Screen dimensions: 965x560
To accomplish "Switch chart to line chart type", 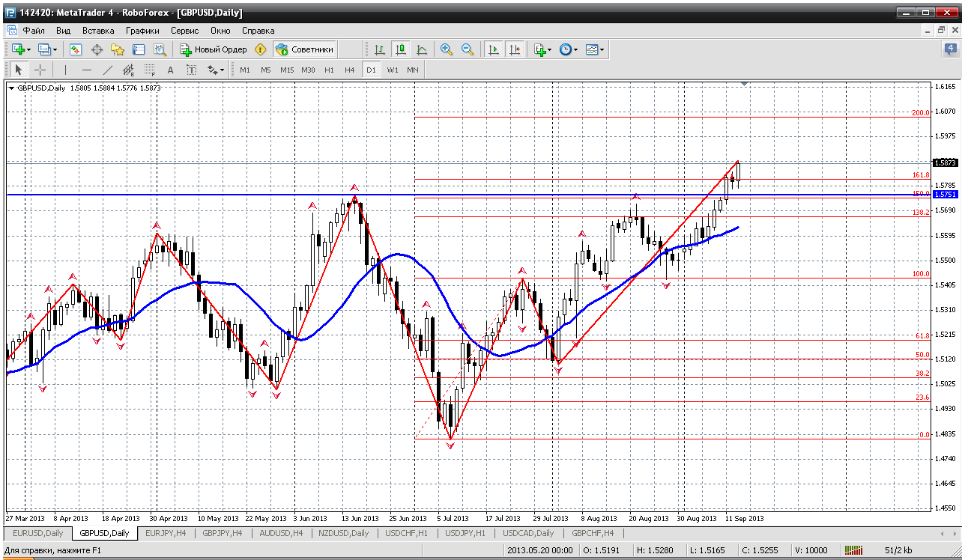I will pyautogui.click(x=422, y=49).
